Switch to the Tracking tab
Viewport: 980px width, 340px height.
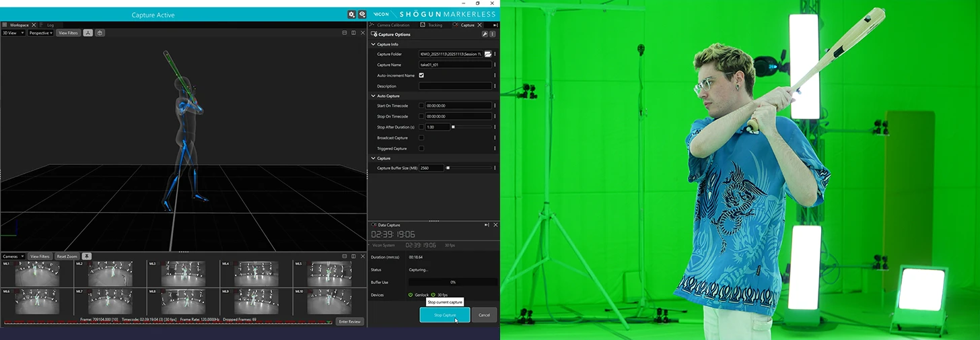434,25
